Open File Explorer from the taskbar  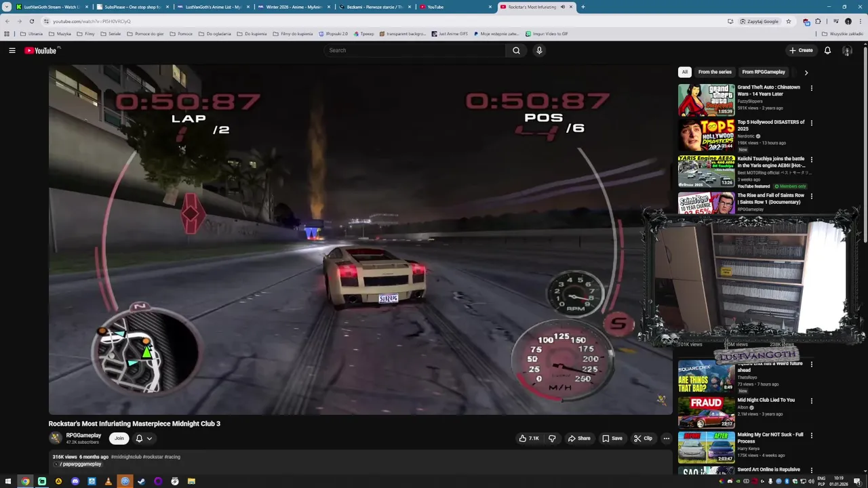point(191,481)
